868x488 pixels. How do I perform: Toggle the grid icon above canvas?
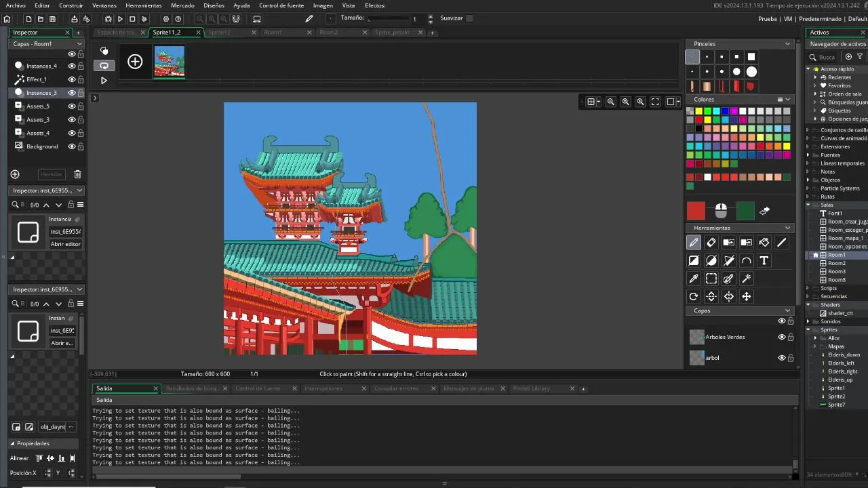[x=591, y=102]
